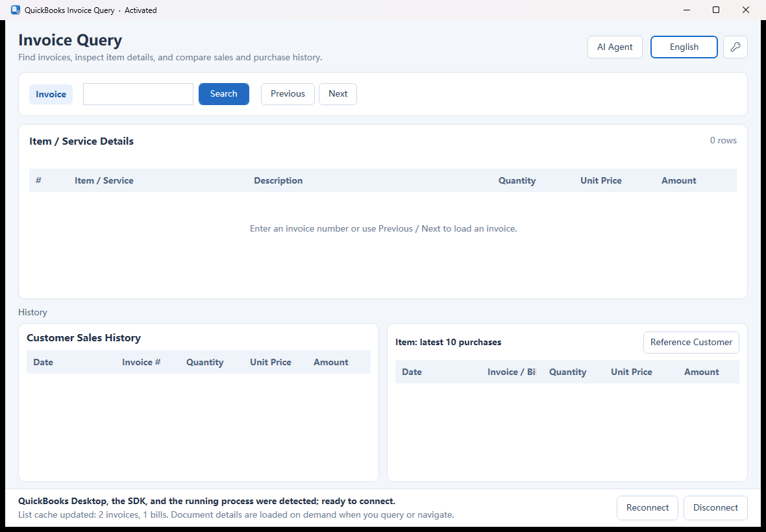Click the Reference Customer button
The width and height of the screenshot is (766, 532).
(x=691, y=342)
